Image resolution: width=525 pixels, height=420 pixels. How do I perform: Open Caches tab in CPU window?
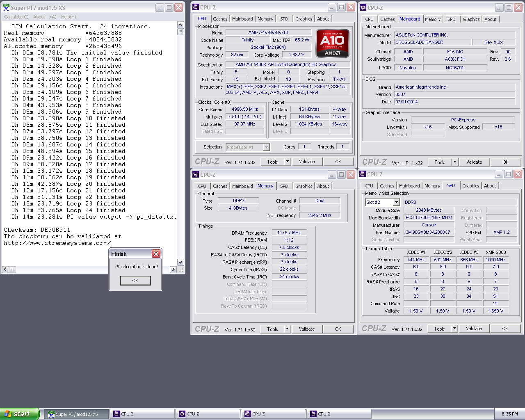[220, 19]
